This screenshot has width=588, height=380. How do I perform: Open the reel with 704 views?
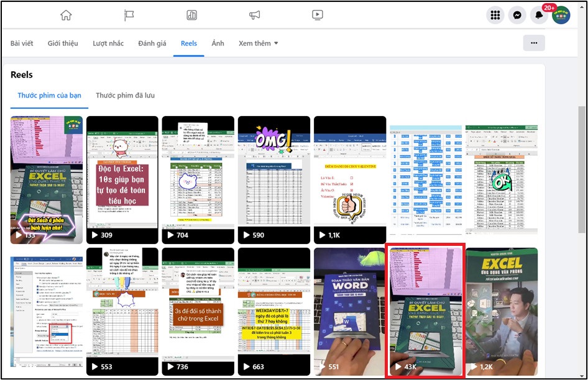point(198,180)
